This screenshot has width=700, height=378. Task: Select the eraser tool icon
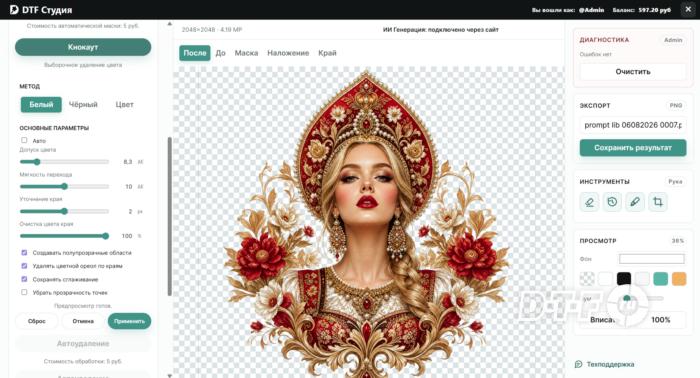pos(589,202)
